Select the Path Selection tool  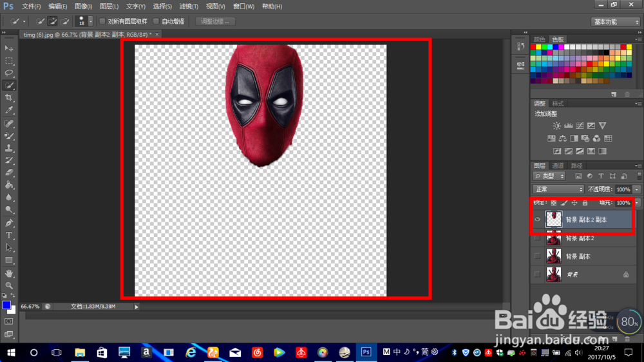pos(9,248)
